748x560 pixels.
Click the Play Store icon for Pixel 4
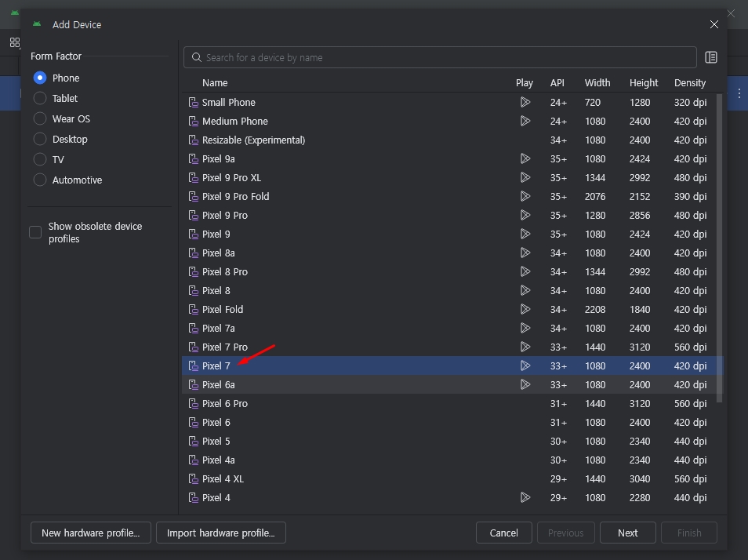[x=525, y=497]
